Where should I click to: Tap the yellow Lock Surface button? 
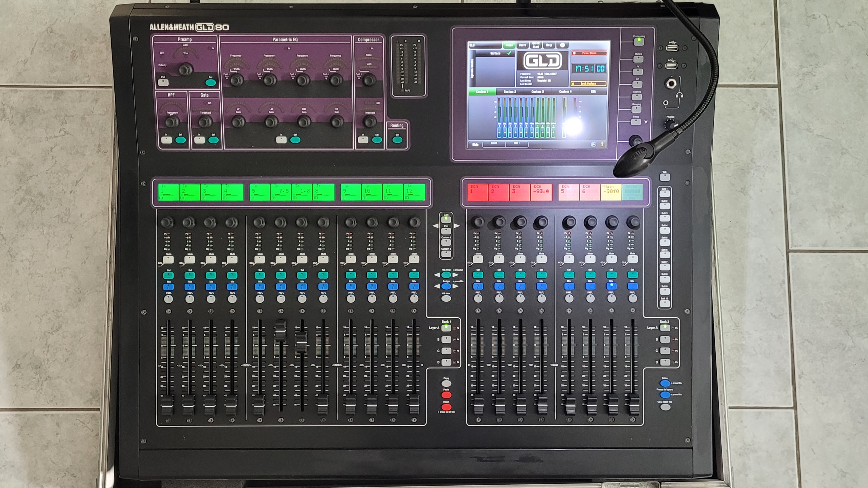[x=588, y=83]
